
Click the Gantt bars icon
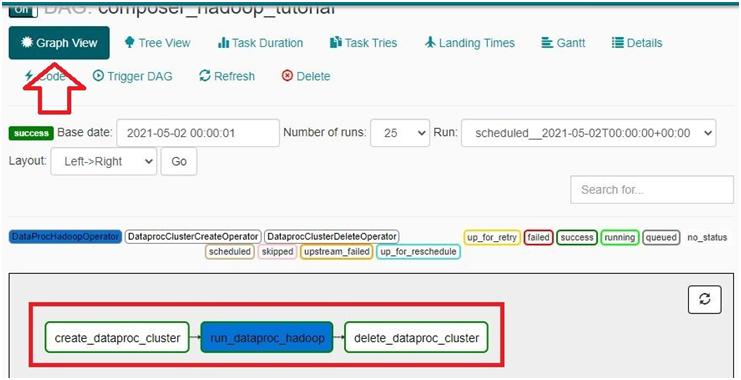pyautogui.click(x=547, y=43)
